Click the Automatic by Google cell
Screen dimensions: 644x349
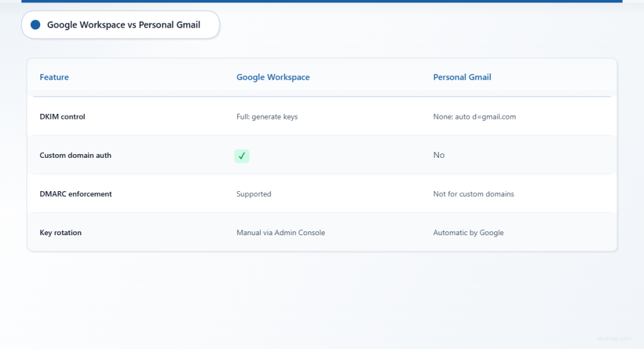468,233
